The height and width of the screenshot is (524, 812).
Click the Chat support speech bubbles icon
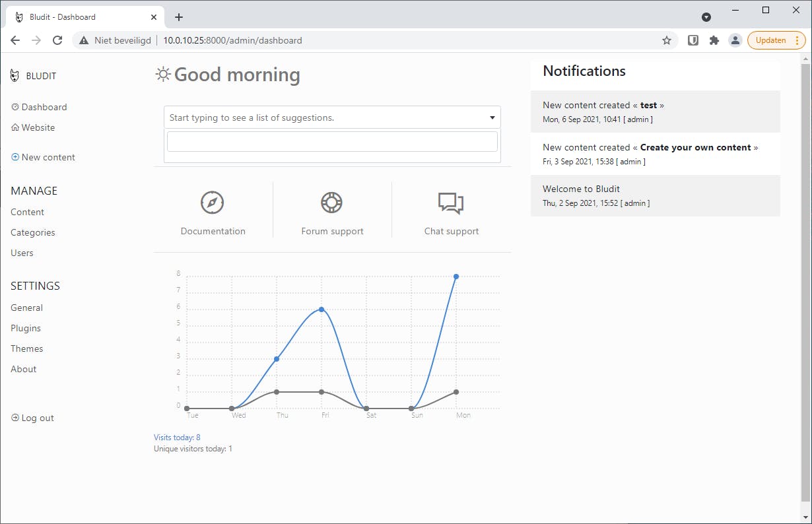pos(451,203)
